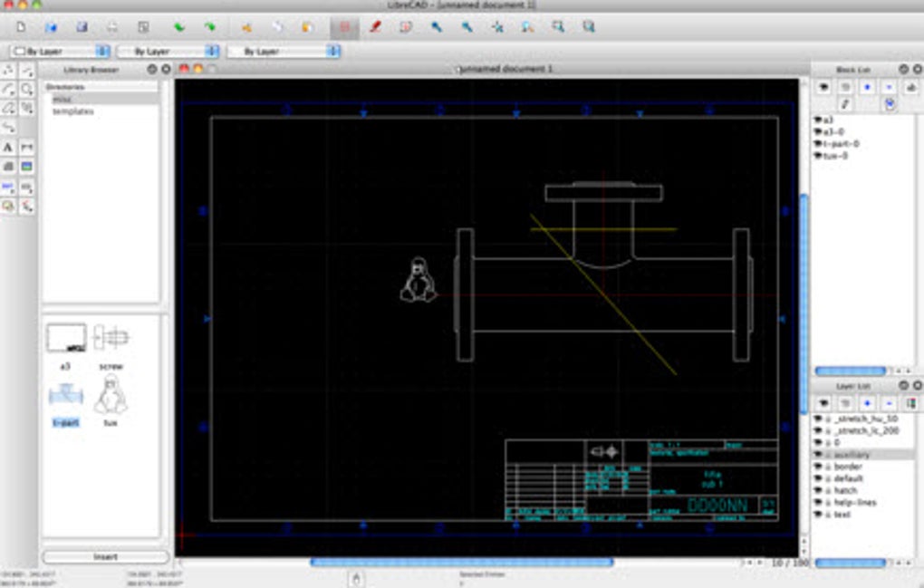Select the auxiliary layer in Layer List

pyautogui.click(x=850, y=455)
